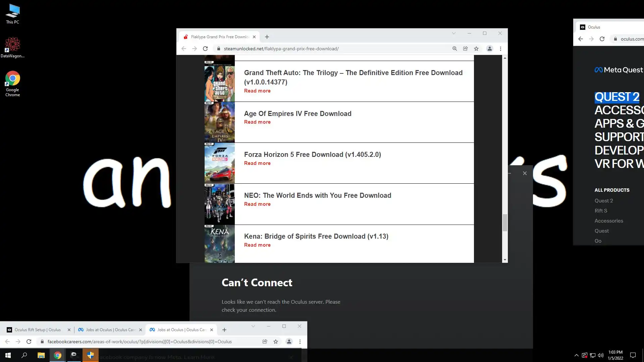The height and width of the screenshot is (362, 644).
Task: Open File Explorer from taskbar
Action: point(41,355)
